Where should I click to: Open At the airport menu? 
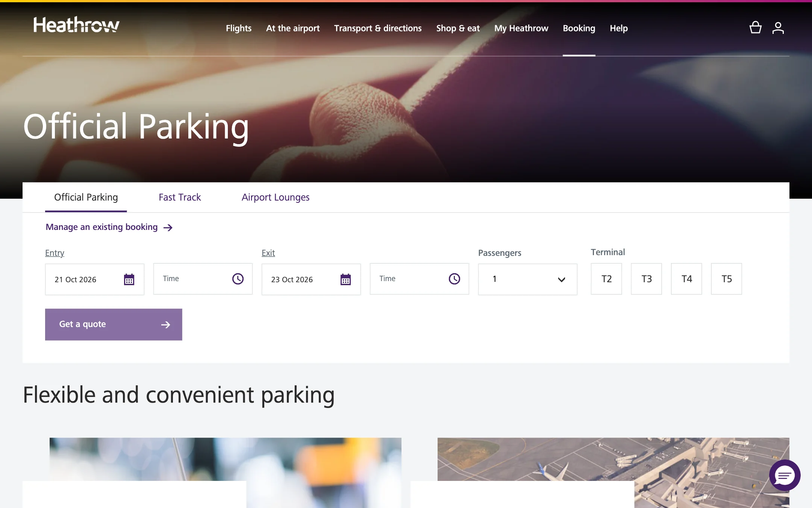click(x=293, y=28)
